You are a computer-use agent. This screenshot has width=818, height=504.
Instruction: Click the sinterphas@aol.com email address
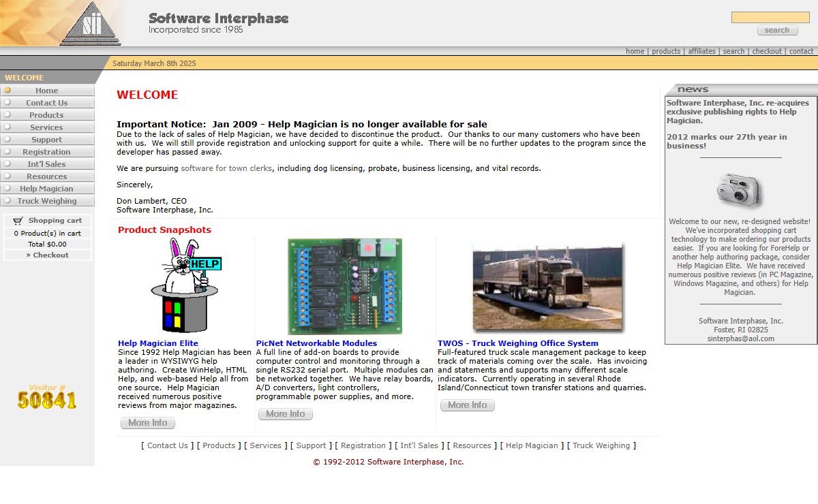[740, 338]
